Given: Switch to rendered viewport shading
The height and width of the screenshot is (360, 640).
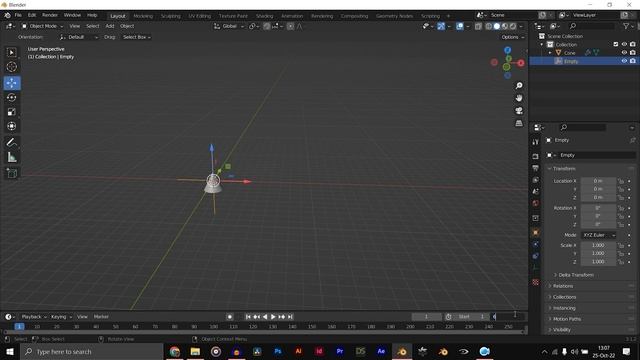Looking at the screenshot, I should point(513,26).
